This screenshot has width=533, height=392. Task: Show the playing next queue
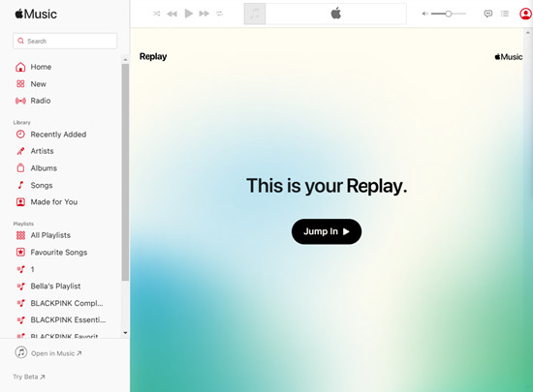(x=505, y=14)
